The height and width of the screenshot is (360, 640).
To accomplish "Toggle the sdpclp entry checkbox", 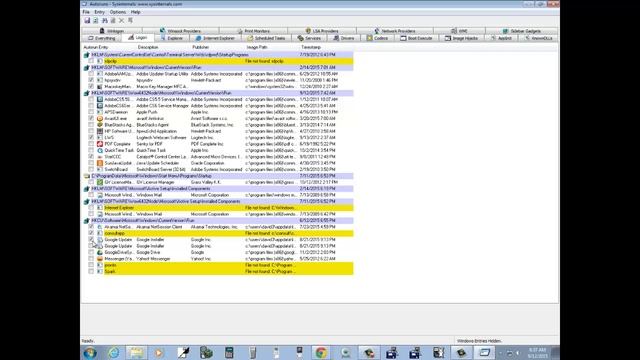I will [x=91, y=61].
